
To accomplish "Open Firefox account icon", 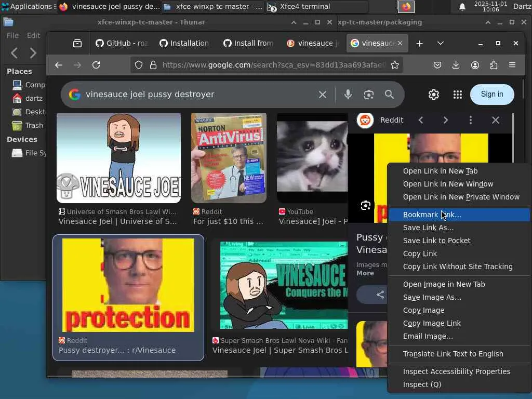I will click(475, 65).
